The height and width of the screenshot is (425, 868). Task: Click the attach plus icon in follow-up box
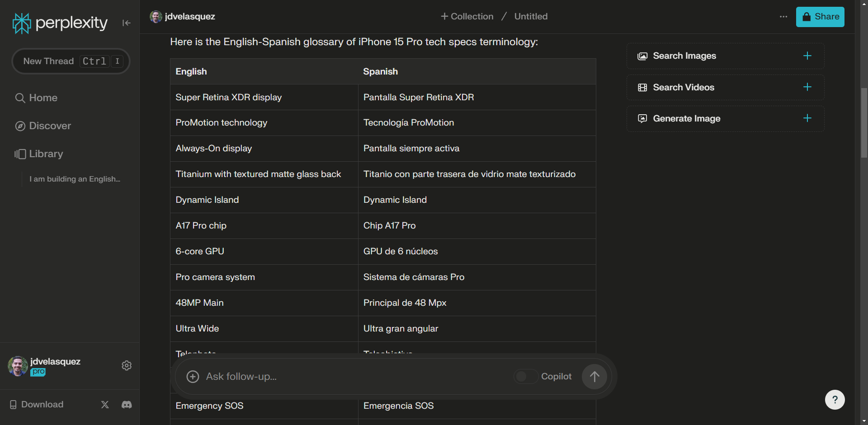pyautogui.click(x=193, y=377)
